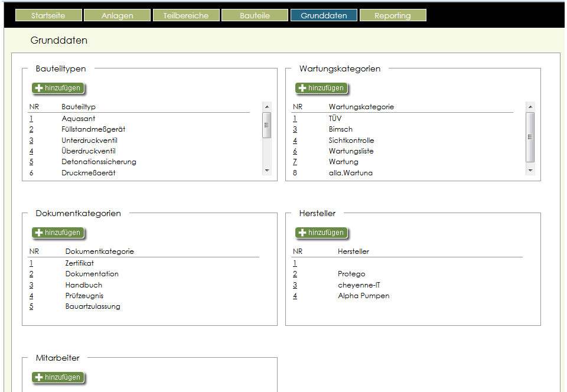Go to the Teilbereiche tab
This screenshot has height=392, width=567.
tap(186, 15)
